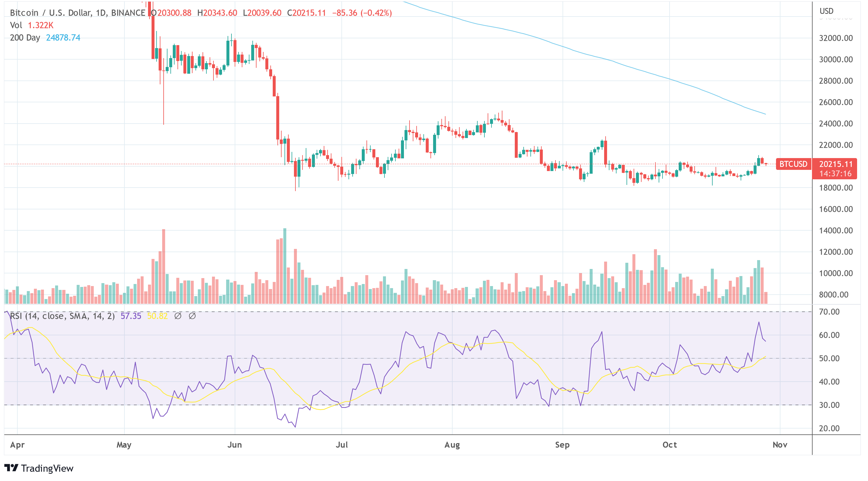Click the 32000.00 price axis label
Image resolution: width=868 pixels, height=481 pixels.
click(836, 38)
